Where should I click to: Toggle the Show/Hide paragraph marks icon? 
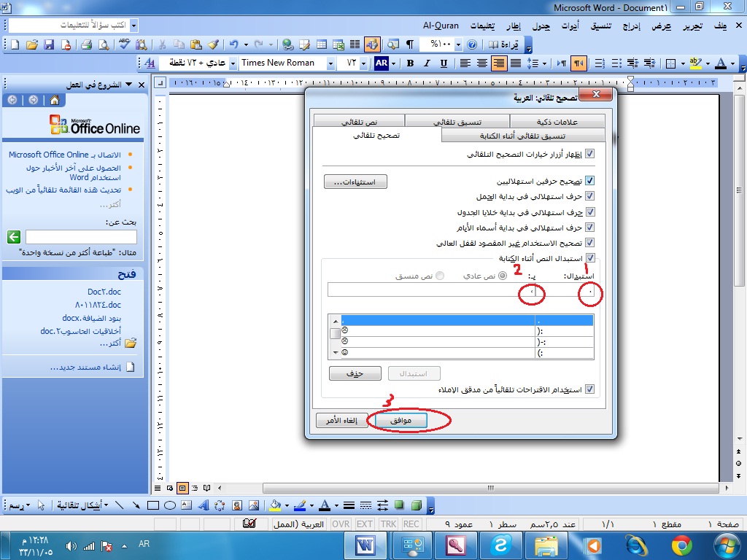click(410, 44)
